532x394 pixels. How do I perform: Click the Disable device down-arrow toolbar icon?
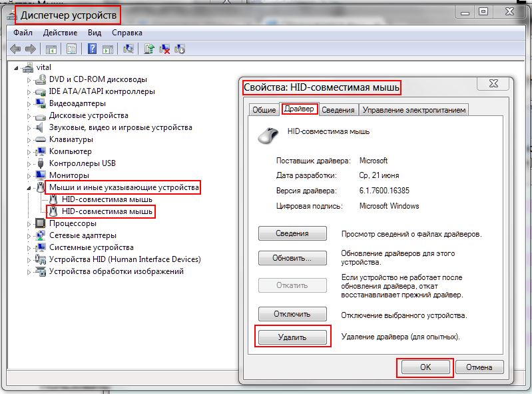point(179,49)
